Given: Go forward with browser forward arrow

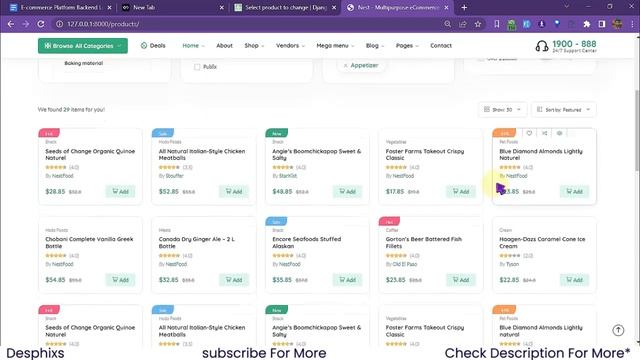Looking at the screenshot, I should [26, 24].
